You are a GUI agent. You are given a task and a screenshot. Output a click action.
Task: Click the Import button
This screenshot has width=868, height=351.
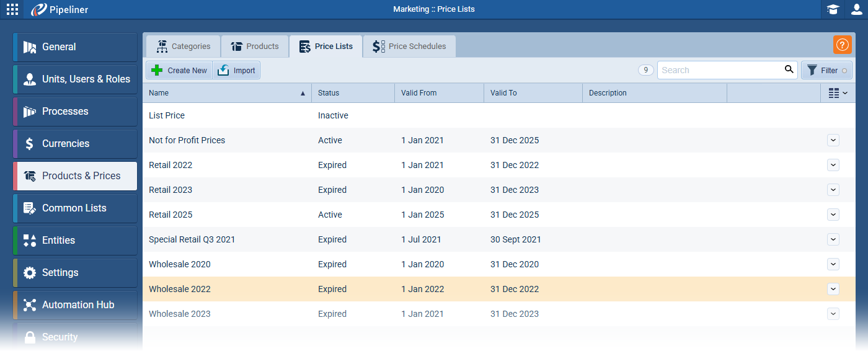(x=236, y=70)
